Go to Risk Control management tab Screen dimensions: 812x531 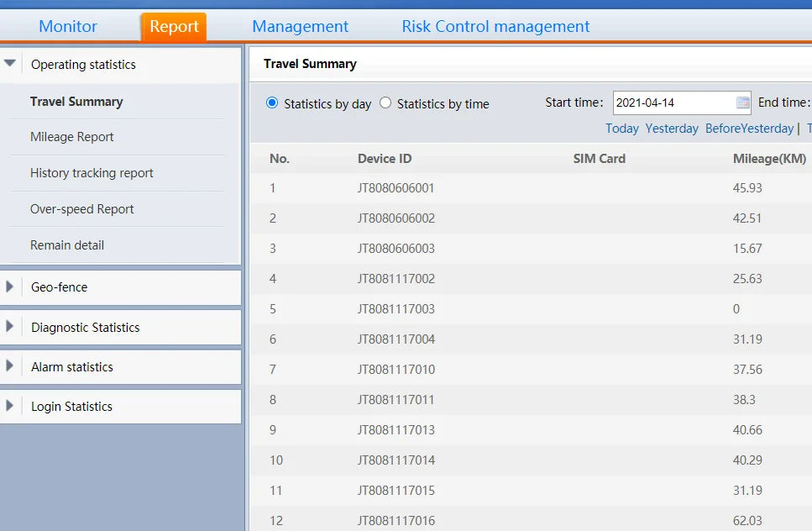coord(495,26)
